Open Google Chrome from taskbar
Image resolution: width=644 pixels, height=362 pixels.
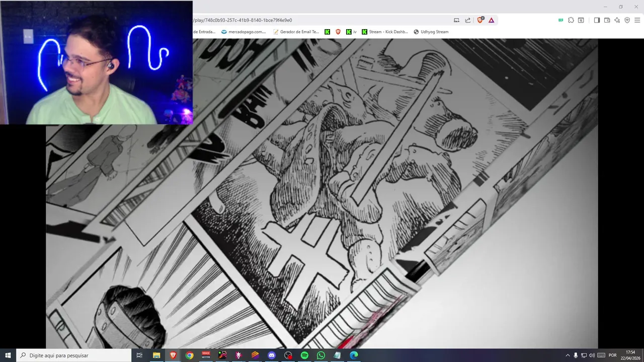tap(189, 355)
